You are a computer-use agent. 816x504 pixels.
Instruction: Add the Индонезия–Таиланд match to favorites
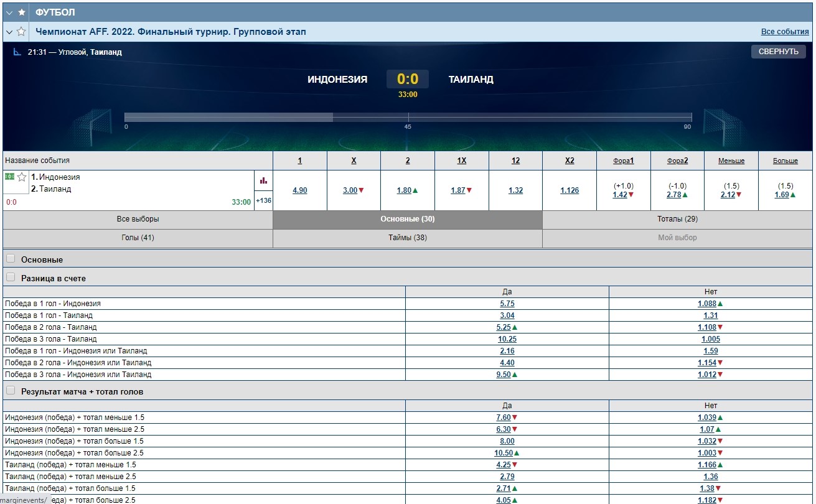[x=22, y=177]
